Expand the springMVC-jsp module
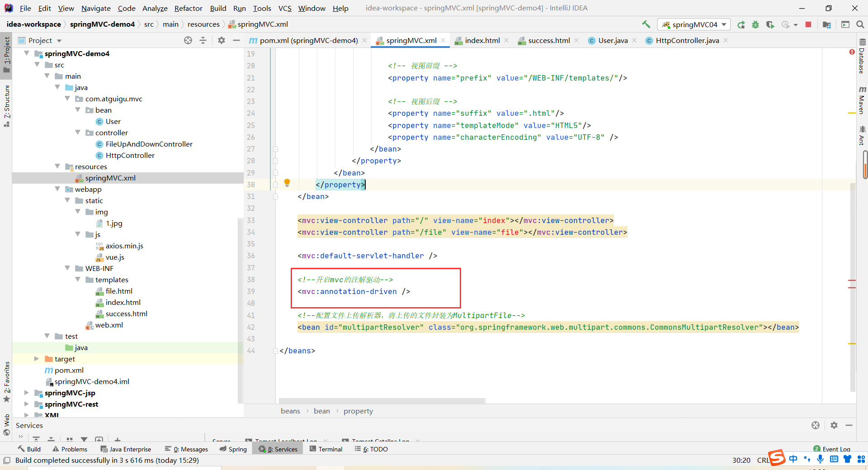 tap(27, 393)
